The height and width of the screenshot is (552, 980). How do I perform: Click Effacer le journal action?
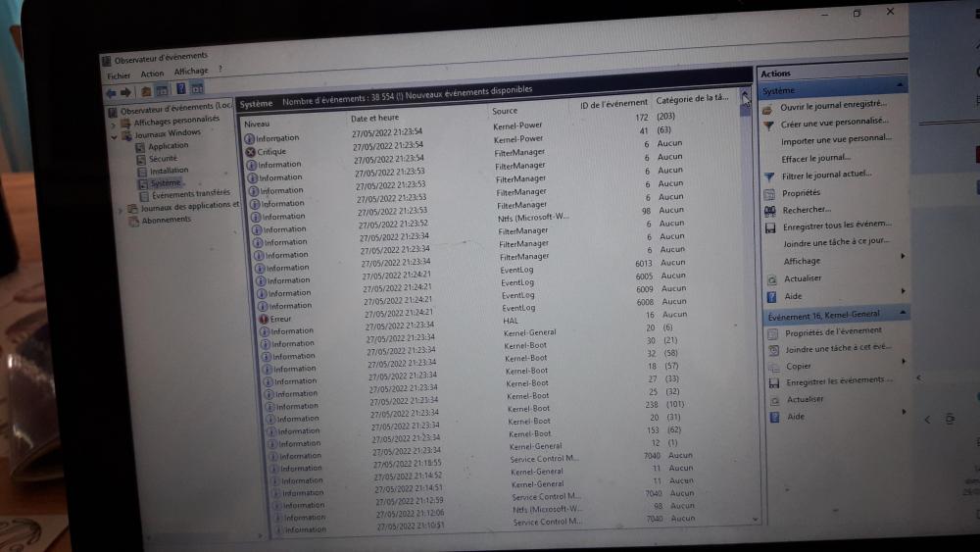815,159
